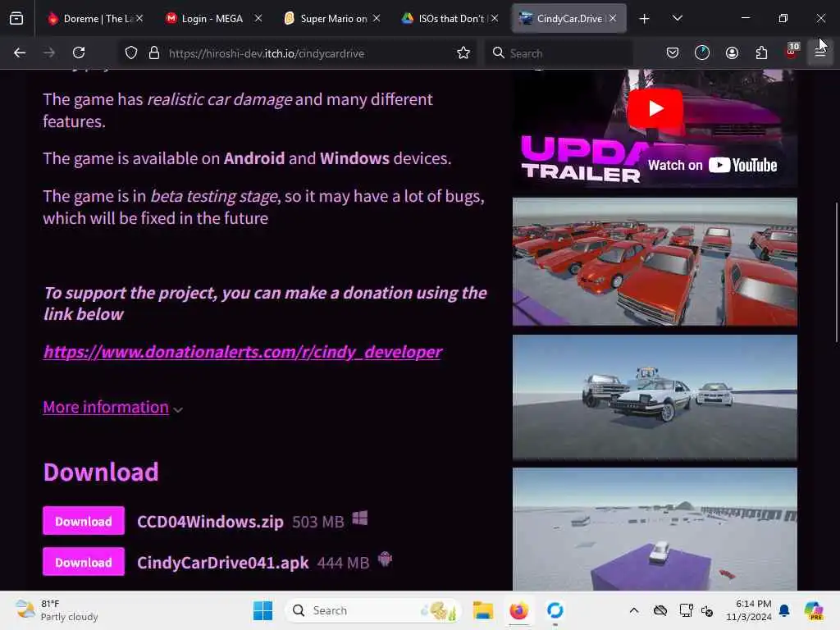The image size is (840, 630).
Task: Open the extensions puzzle icon
Action: (761, 52)
